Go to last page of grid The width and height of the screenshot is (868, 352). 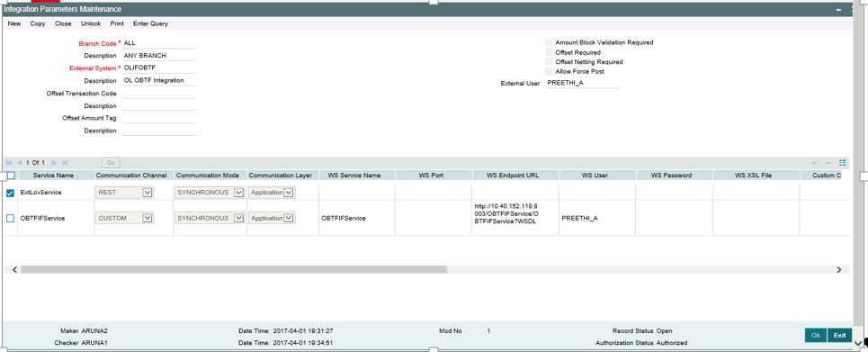(65, 163)
